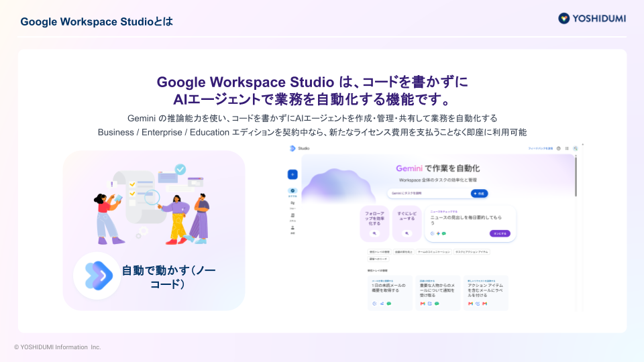This screenshot has width=644, height=362.
Task: Select the second sidebar icon below the compass
Action: (292, 203)
